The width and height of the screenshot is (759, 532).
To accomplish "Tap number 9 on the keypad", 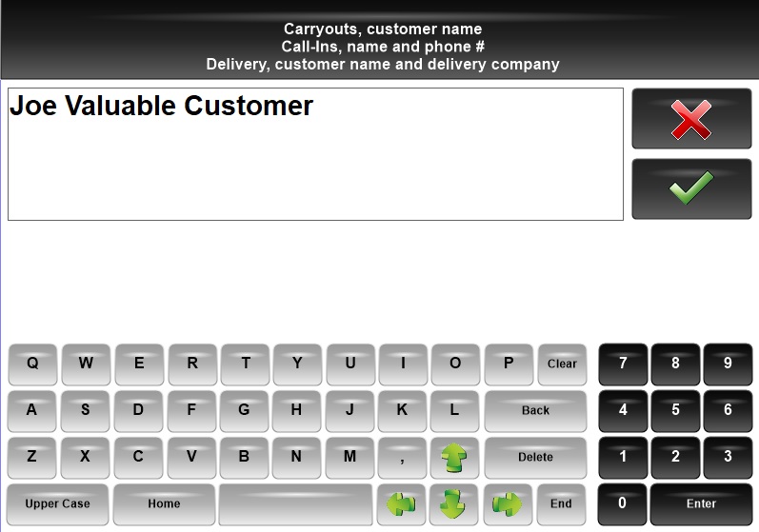I will (728, 365).
